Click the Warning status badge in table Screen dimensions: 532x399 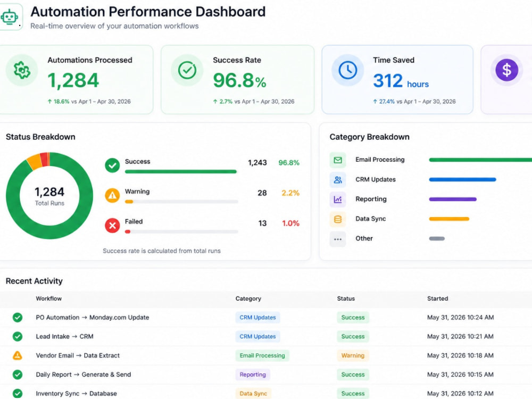pyautogui.click(x=353, y=355)
